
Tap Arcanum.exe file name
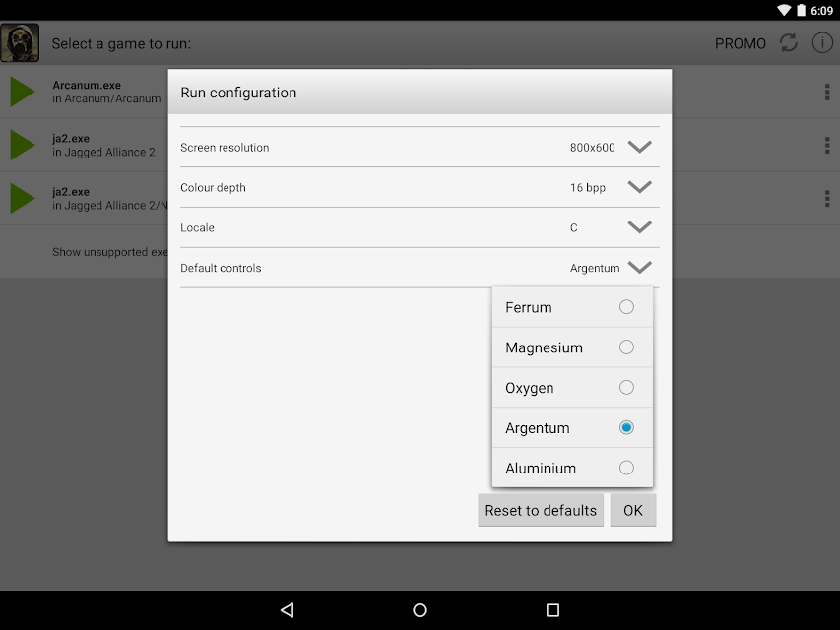(x=87, y=85)
